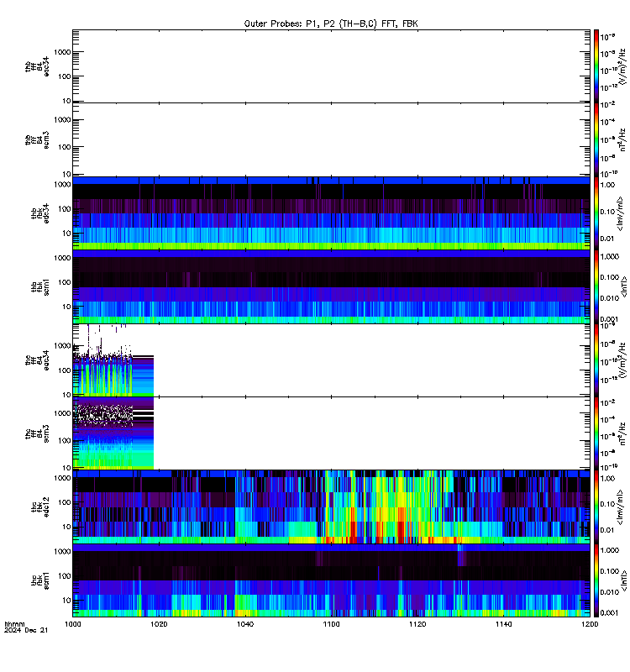Image resolution: width=630 pixels, height=672 pixels.
Task: Select the 1020 time-axis tick label
Action: tap(159, 624)
